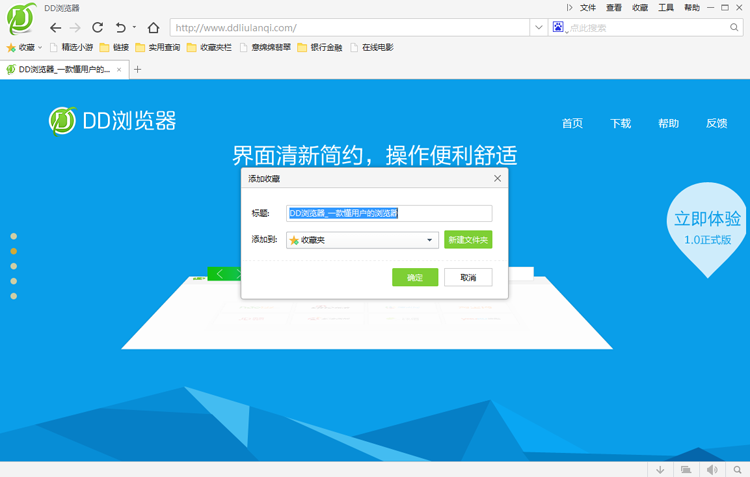The height and width of the screenshot is (477, 750).
Task: Collapse the menu bar with sidebar arrow icon
Action: pos(569,7)
